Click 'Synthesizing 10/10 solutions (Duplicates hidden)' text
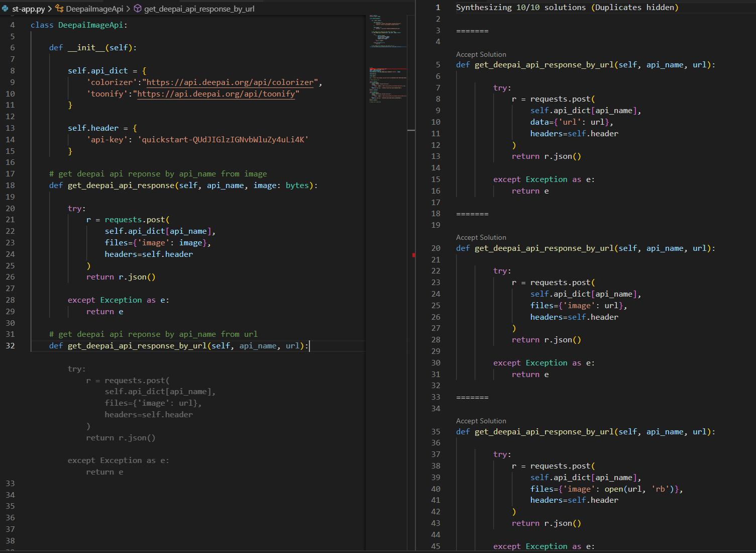756x553 pixels. (x=567, y=7)
